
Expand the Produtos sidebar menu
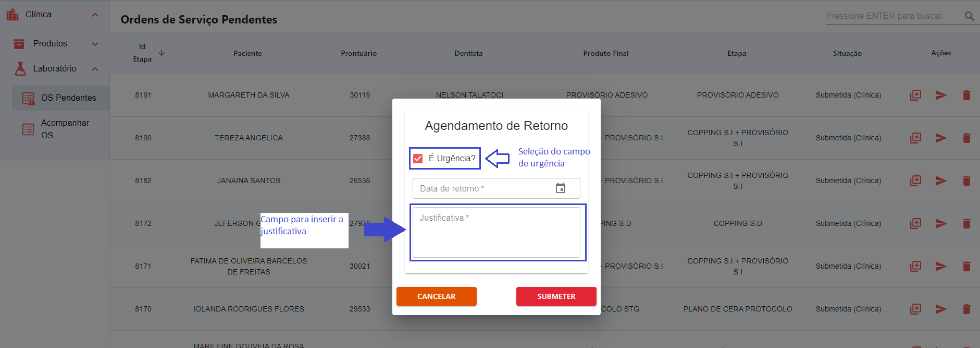tap(95, 44)
